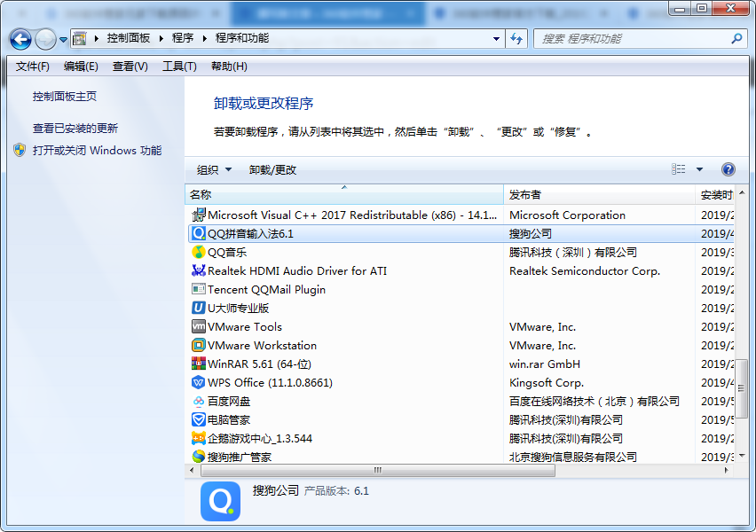Click publisher Realtek Semiconductor Corp.
Viewport: 756px width, 532px height.
(x=585, y=270)
